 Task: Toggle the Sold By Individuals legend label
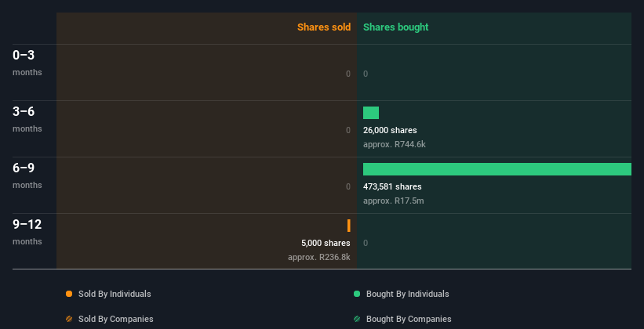[x=115, y=294]
